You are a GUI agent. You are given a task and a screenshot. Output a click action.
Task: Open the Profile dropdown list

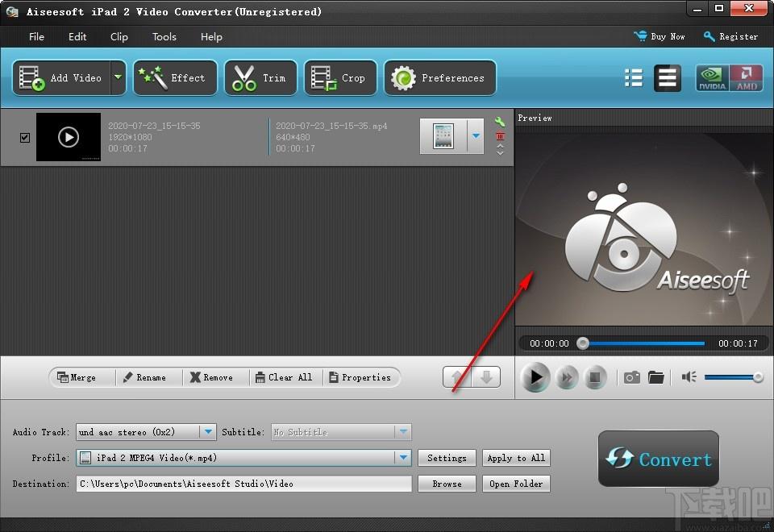[x=403, y=458]
